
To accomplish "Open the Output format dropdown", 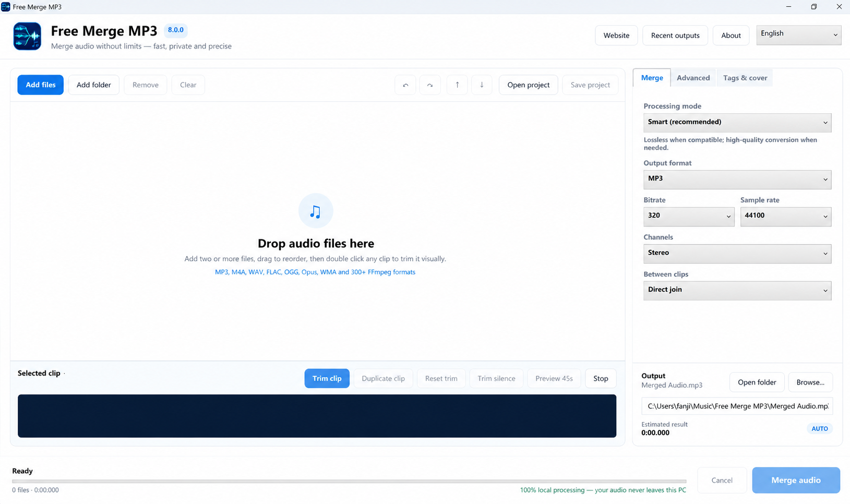I will click(737, 179).
